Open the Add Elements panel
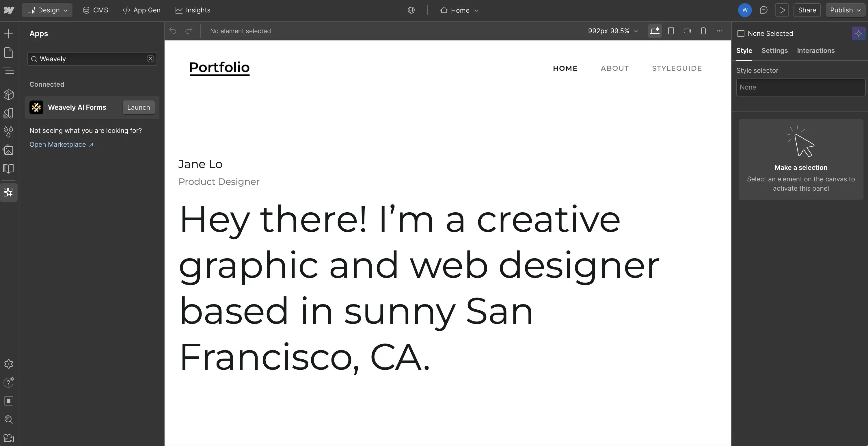Image resolution: width=868 pixels, height=446 pixels. click(x=8, y=34)
